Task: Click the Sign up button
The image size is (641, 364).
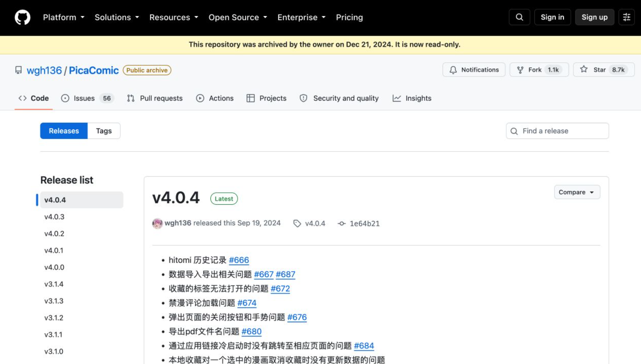Action: click(x=594, y=17)
